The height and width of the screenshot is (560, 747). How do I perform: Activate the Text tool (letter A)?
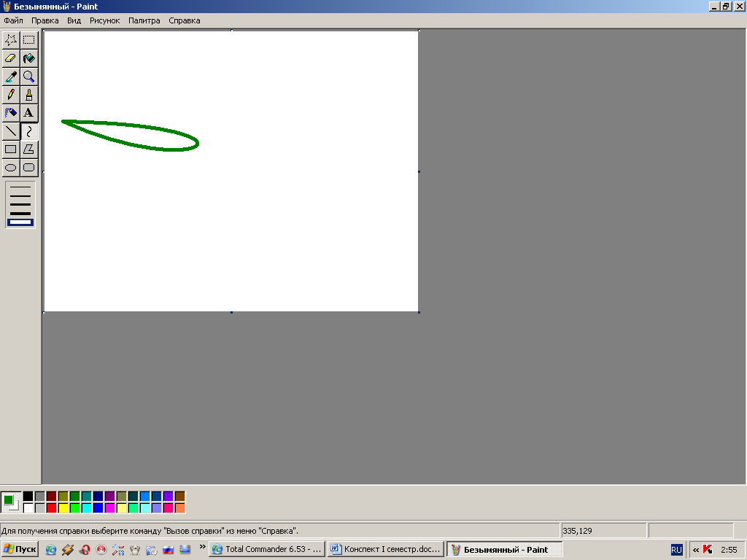pos(29,112)
